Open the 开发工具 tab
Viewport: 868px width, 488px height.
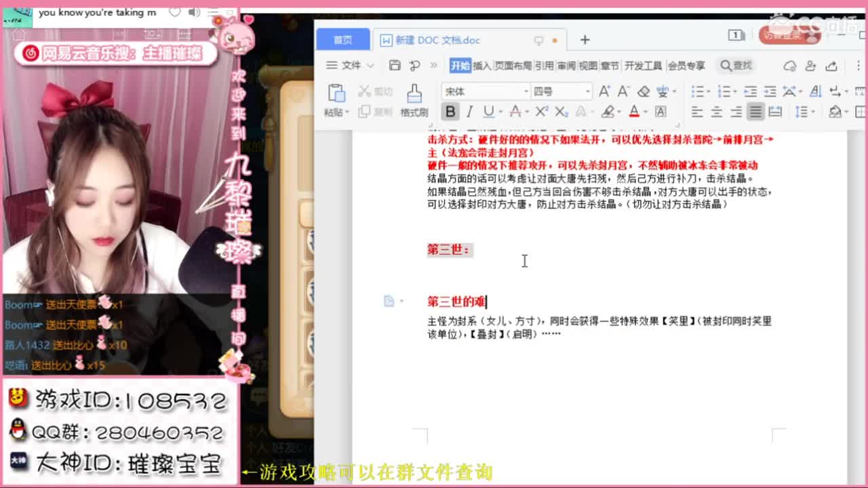click(643, 66)
